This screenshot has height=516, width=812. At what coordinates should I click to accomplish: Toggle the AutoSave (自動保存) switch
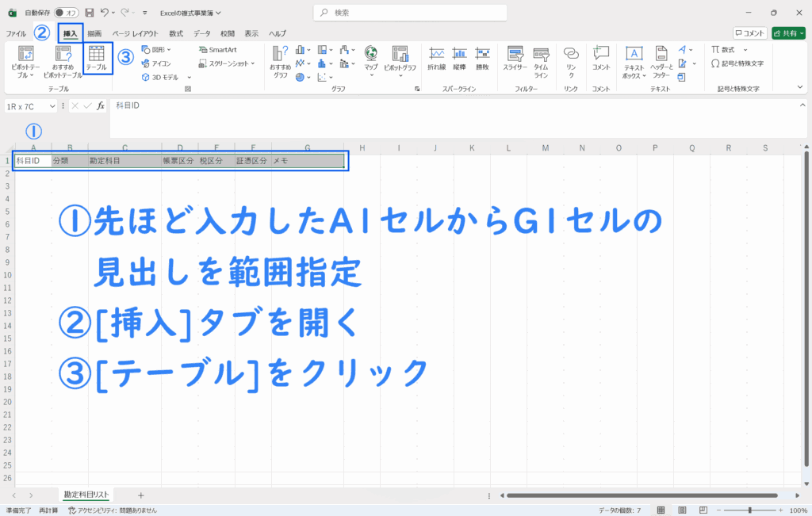click(66, 13)
